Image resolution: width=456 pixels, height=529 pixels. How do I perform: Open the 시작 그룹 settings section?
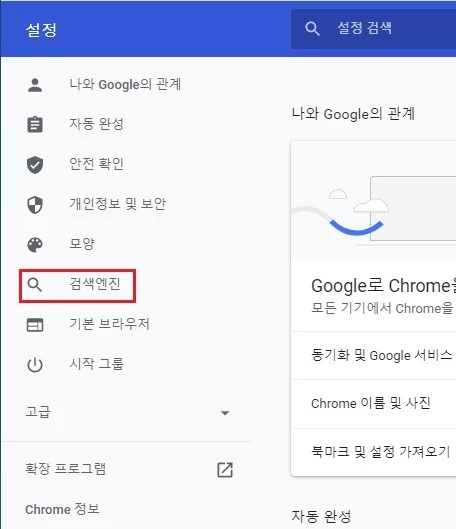pos(97,364)
